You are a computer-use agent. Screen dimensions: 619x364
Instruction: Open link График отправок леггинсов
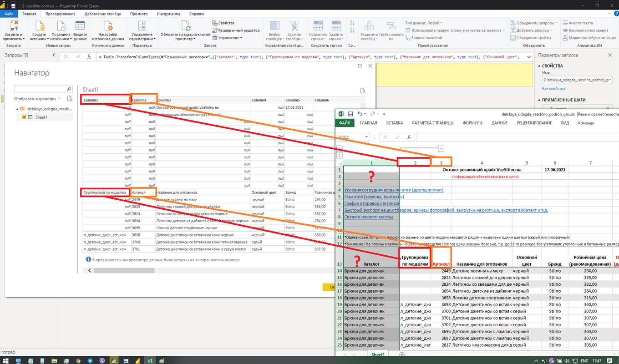pos(372,203)
